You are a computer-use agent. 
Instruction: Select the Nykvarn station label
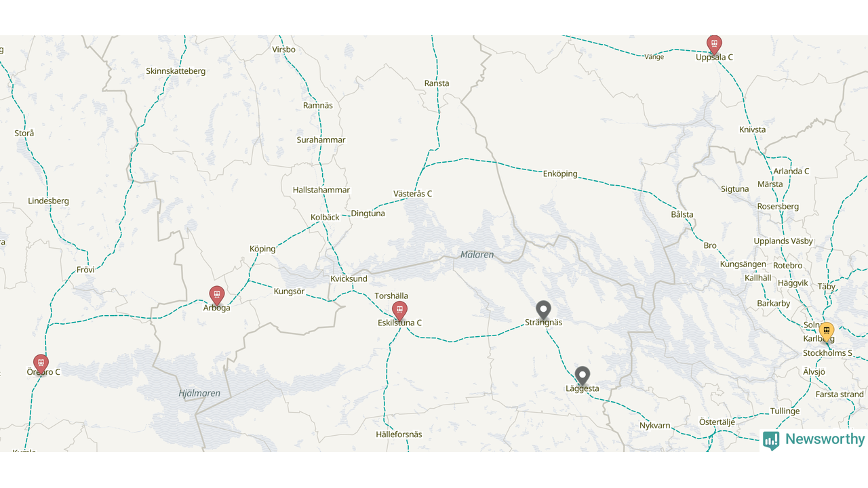tap(654, 426)
